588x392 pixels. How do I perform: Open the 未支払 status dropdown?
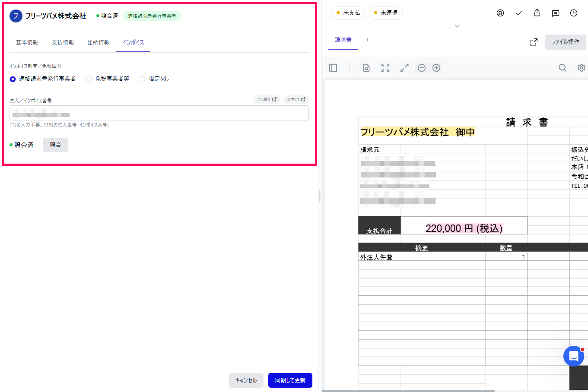tap(348, 13)
